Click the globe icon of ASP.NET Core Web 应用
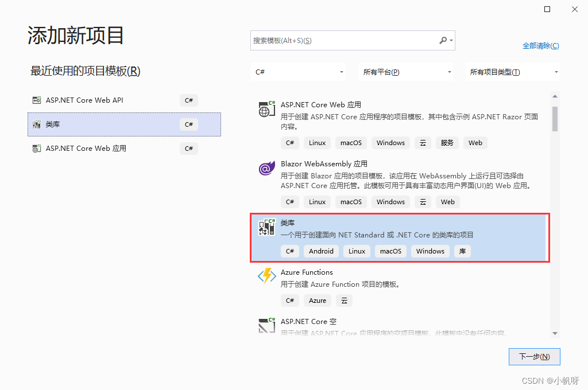The width and height of the screenshot is (588, 390). [266, 110]
